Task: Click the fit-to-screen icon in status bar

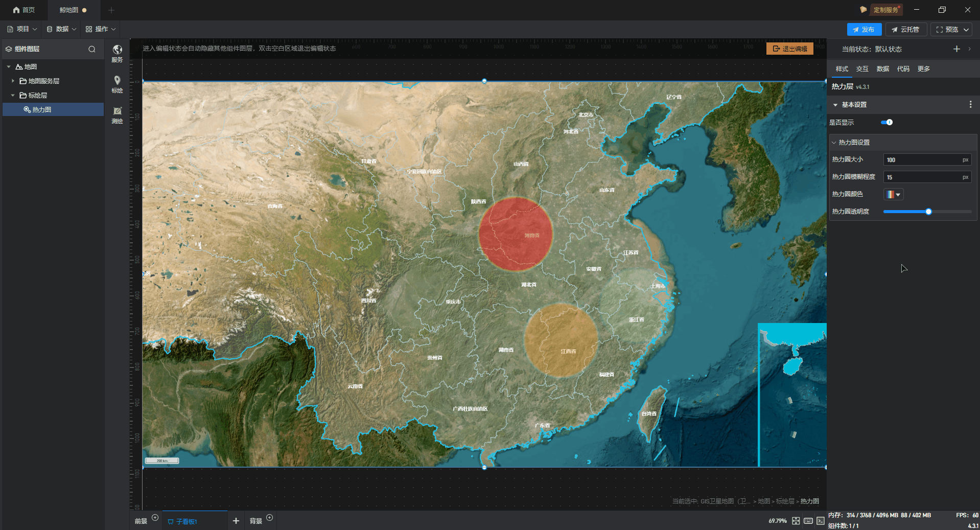Action: pyautogui.click(x=796, y=521)
